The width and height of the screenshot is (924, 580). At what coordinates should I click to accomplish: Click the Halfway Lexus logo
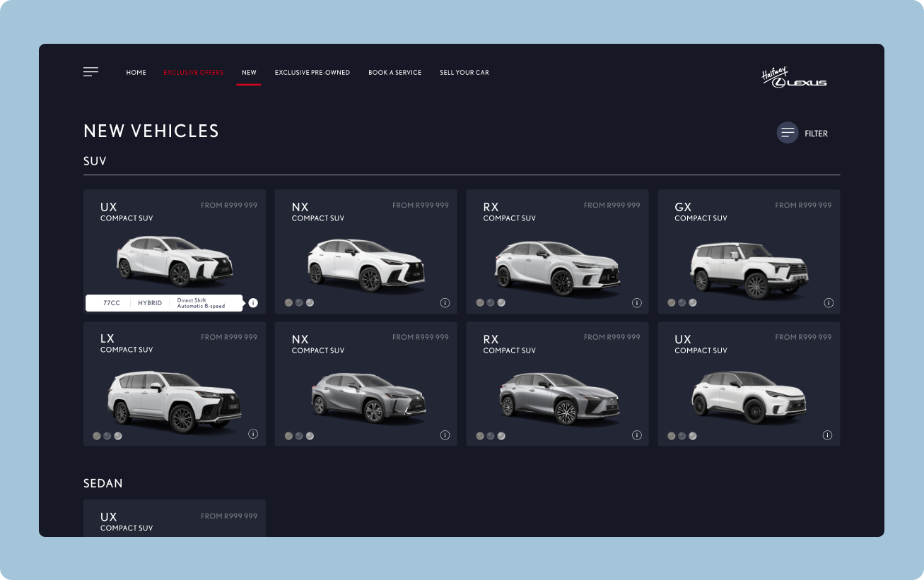[x=794, y=78]
